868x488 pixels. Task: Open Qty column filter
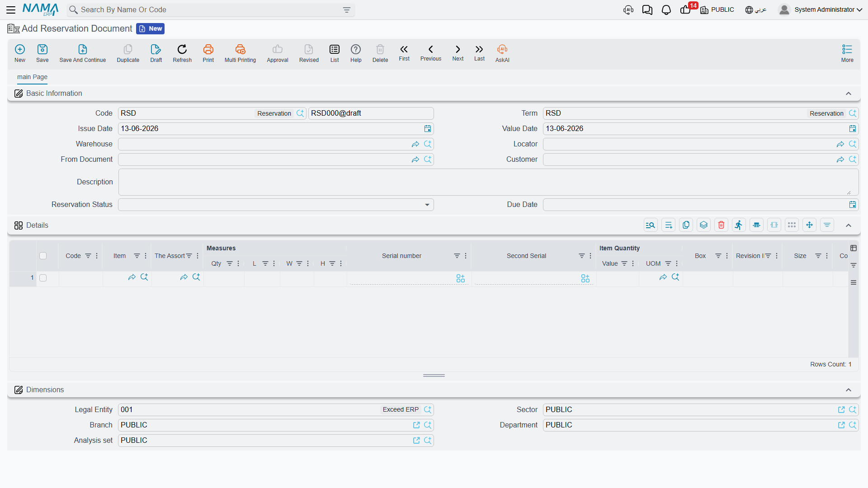coord(230,263)
